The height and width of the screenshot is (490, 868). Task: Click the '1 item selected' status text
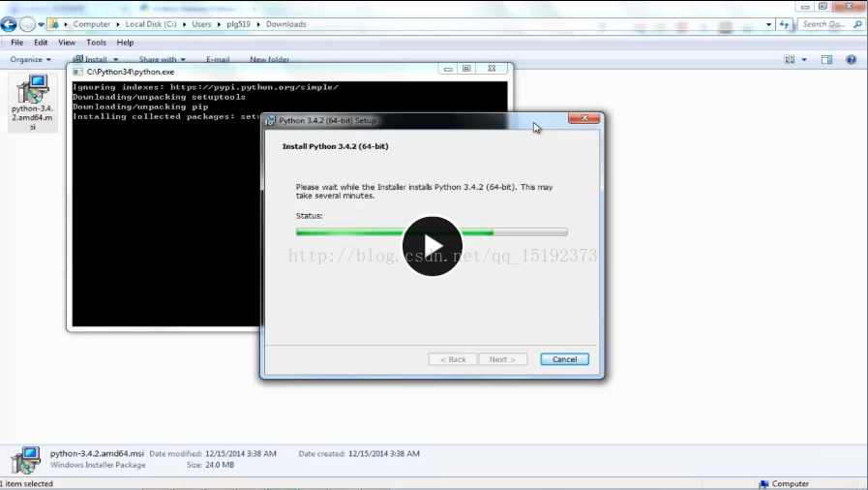pyautogui.click(x=26, y=484)
